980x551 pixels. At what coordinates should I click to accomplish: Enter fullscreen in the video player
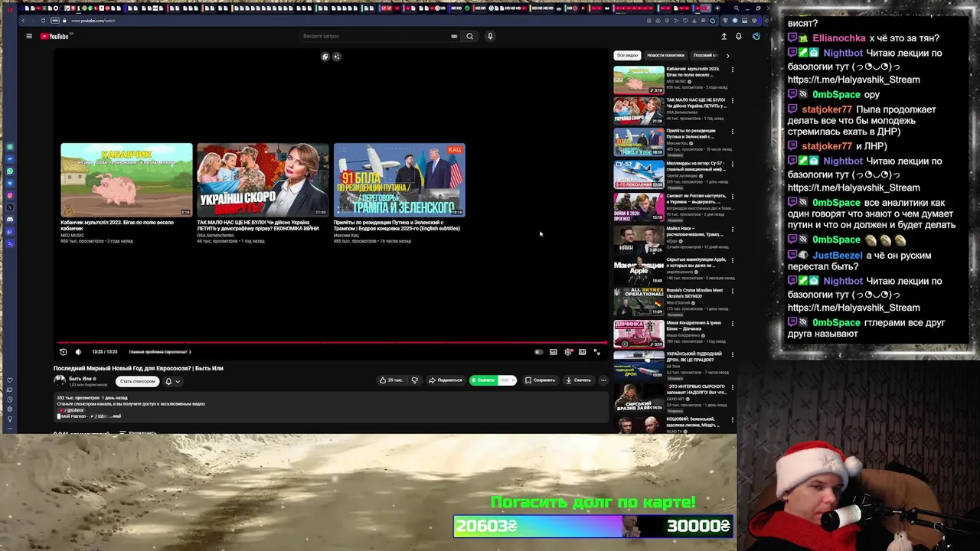(x=597, y=352)
